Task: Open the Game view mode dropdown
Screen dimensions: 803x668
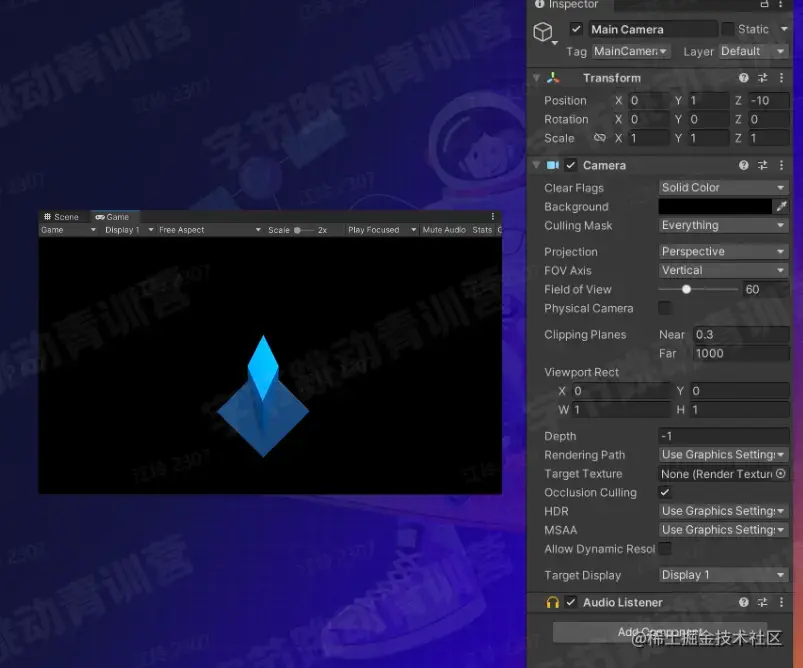Action: point(68,230)
